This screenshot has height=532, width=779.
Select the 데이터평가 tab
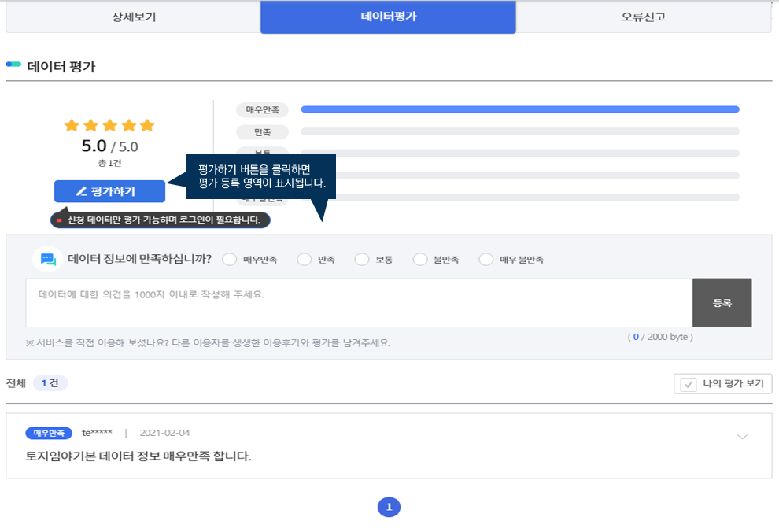coord(388,17)
